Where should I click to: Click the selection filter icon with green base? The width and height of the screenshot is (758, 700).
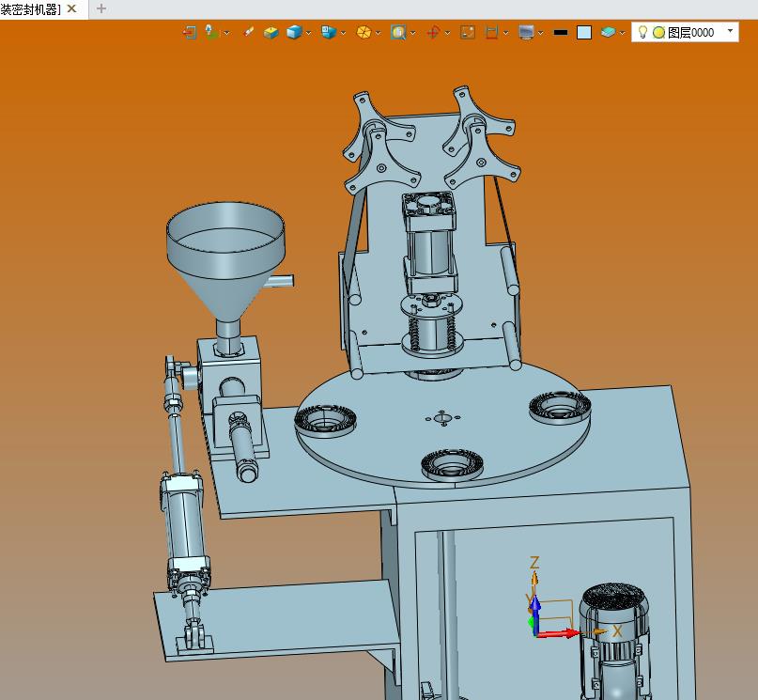coord(211,32)
